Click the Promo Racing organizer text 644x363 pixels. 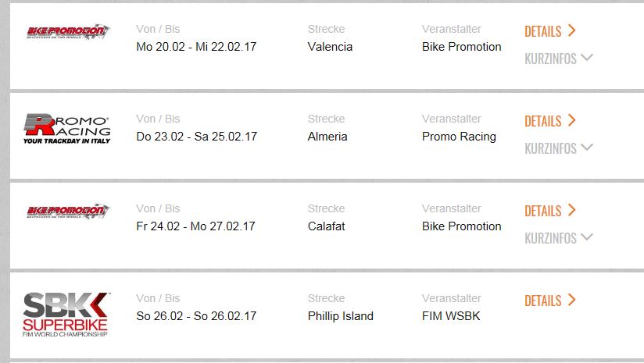(x=459, y=137)
